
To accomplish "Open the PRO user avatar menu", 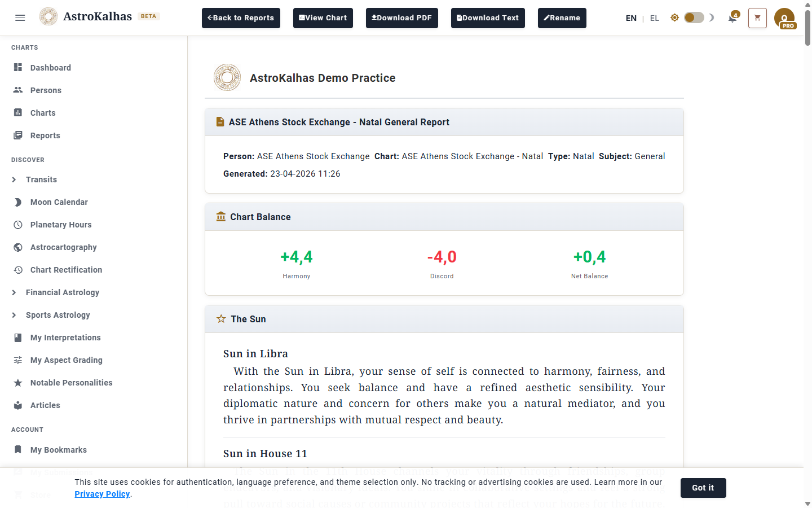I will click(x=784, y=18).
